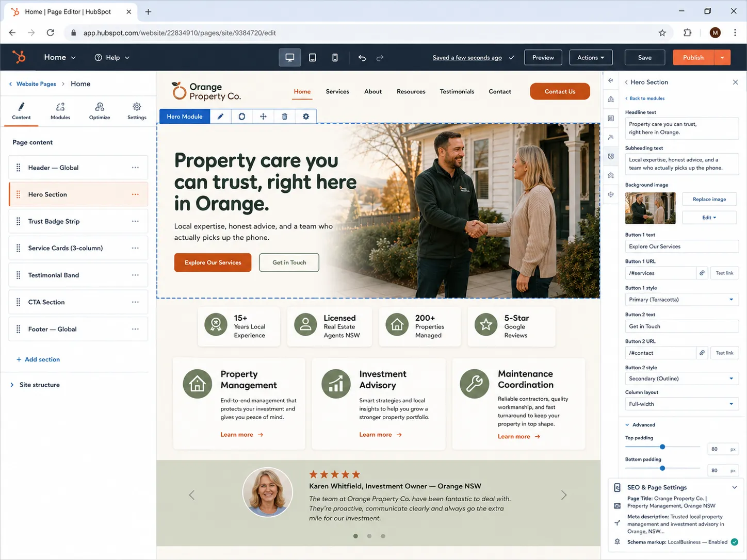This screenshot has height=560, width=747.
Task: Click background image thumbnail
Action: (650, 208)
